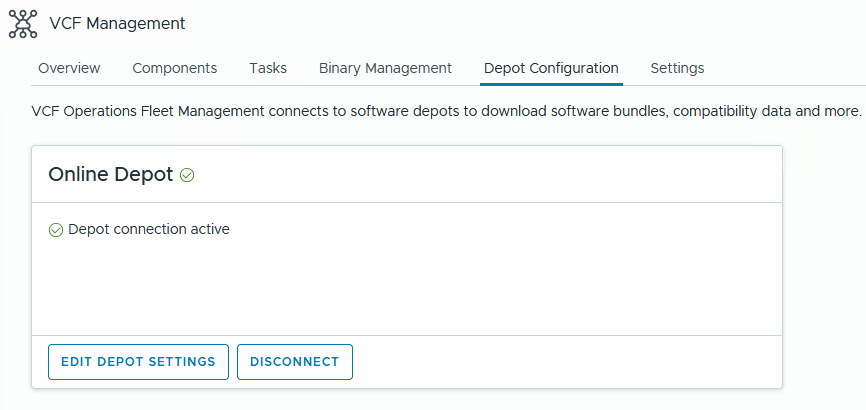
Task: Select the Depot Configuration tab
Action: click(551, 68)
